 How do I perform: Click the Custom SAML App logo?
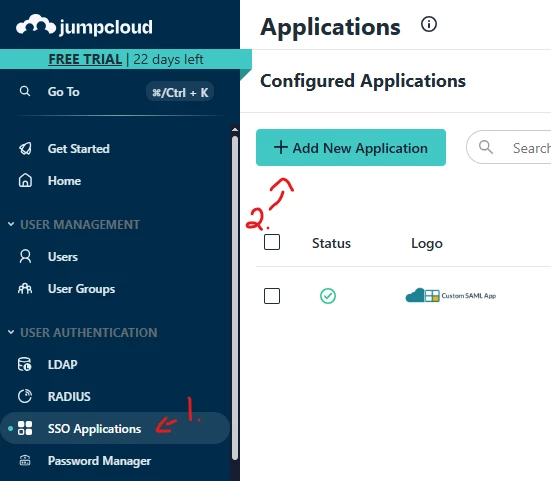[450, 295]
